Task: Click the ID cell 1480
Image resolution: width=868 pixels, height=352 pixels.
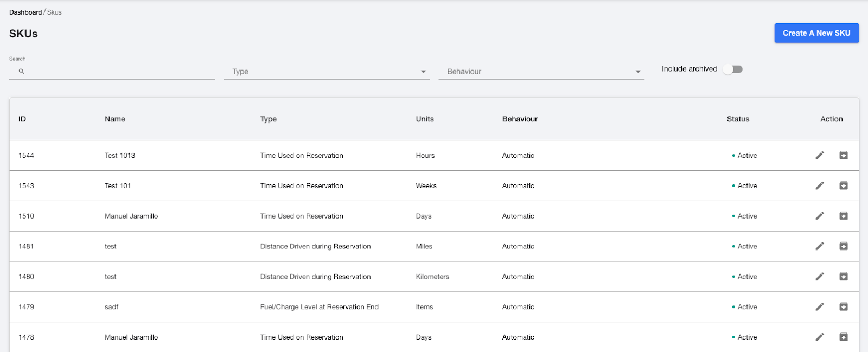Action: click(26, 277)
